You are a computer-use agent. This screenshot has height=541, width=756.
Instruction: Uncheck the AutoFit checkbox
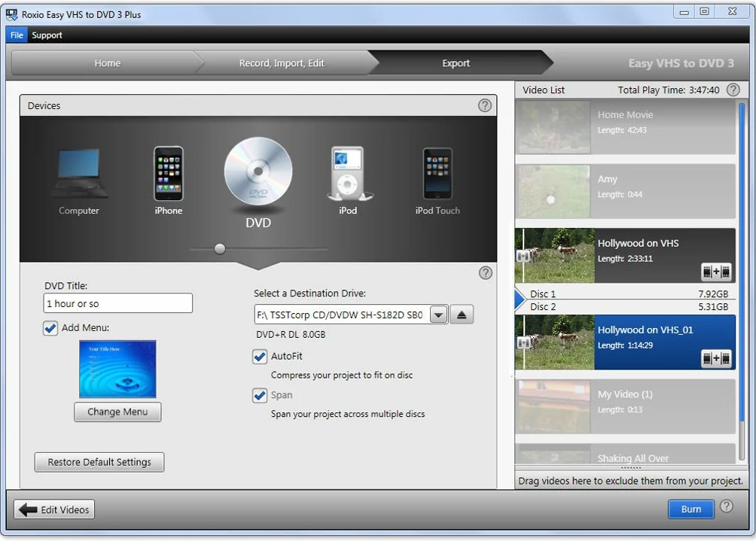tap(259, 357)
